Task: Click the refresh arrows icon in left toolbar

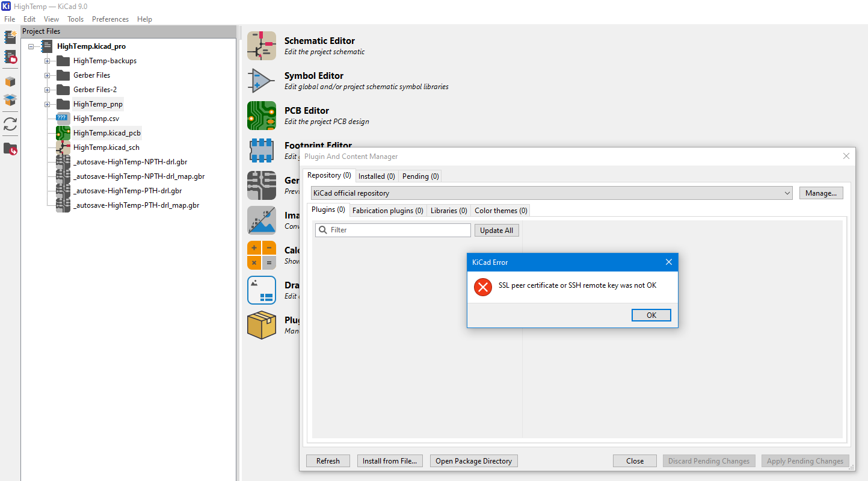Action: 10,124
